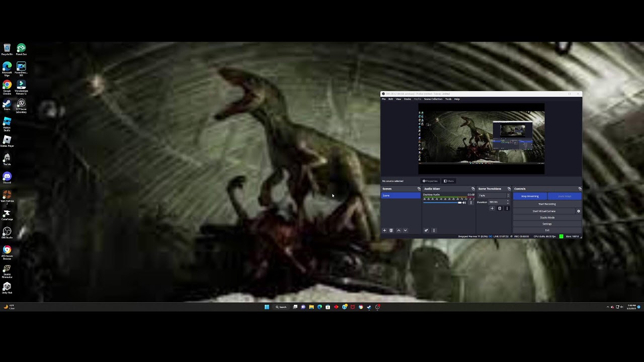Open transition properties three dots
This screenshot has width=644, height=362.
[x=507, y=208]
